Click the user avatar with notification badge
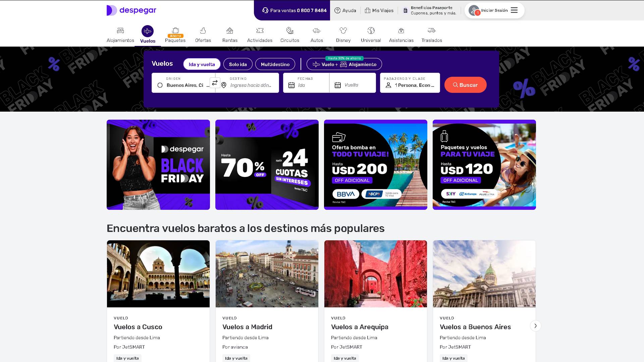Image resolution: width=644 pixels, height=362 pixels. (474, 10)
